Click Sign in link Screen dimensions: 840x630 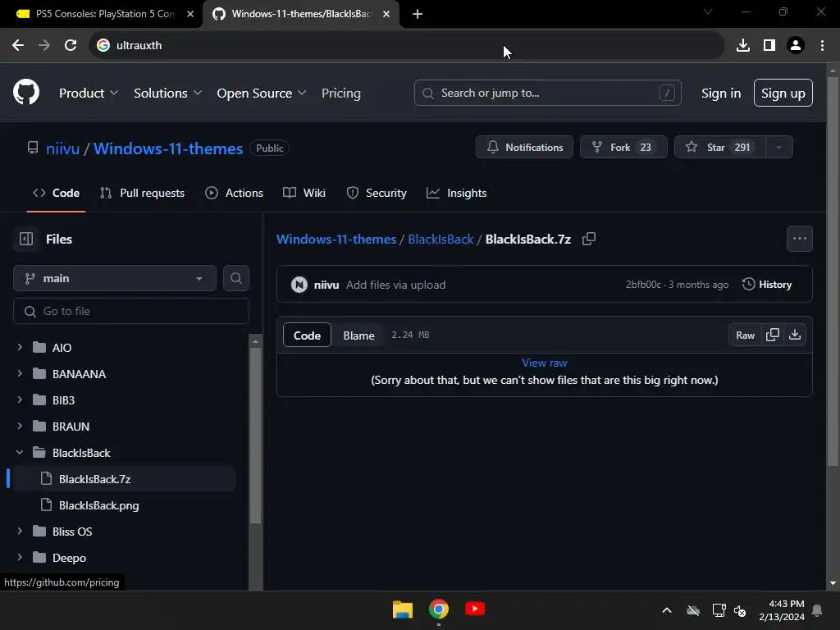721,94
